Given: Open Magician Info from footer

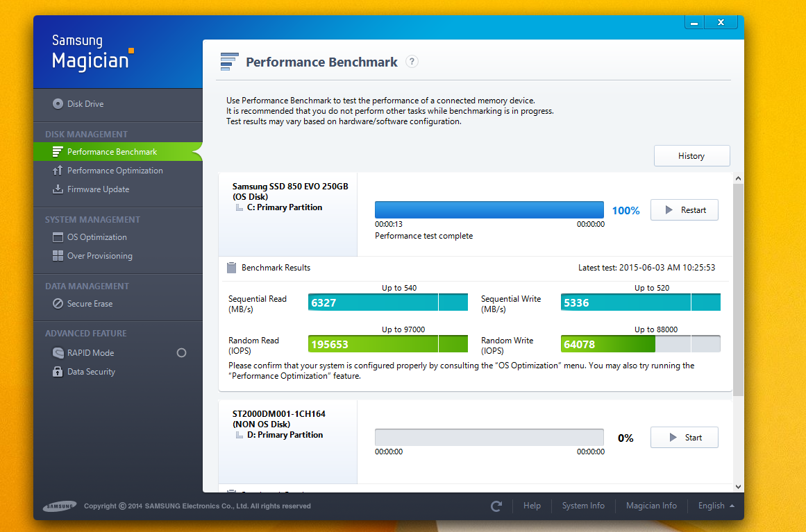Looking at the screenshot, I should point(651,506).
